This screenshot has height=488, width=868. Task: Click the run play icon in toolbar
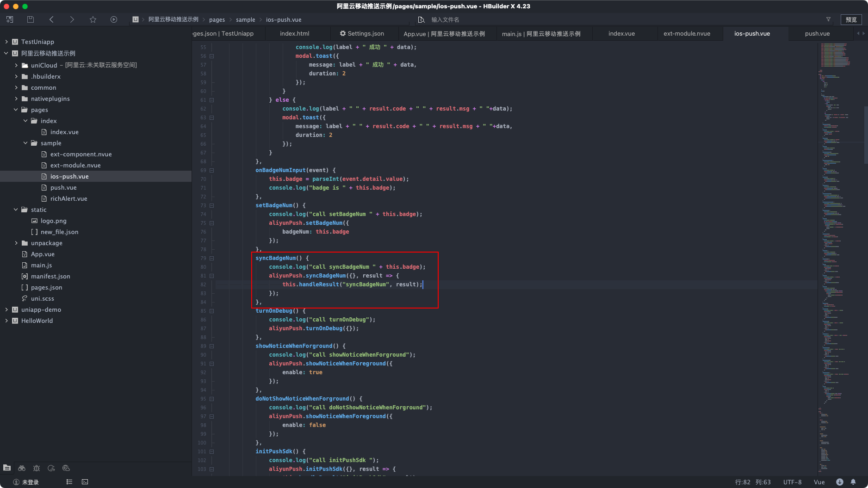coord(114,19)
